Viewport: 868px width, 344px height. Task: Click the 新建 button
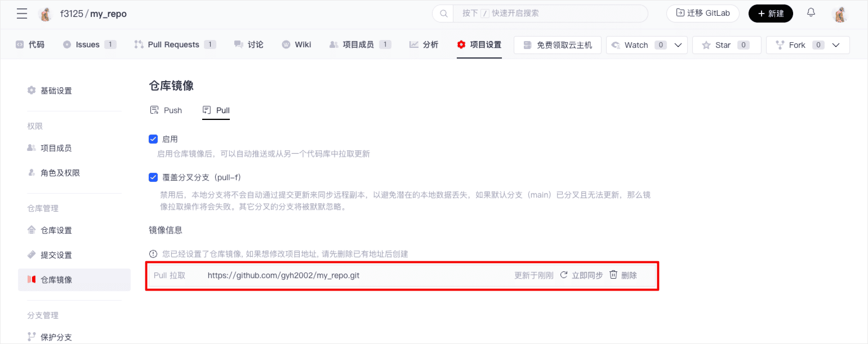(770, 14)
